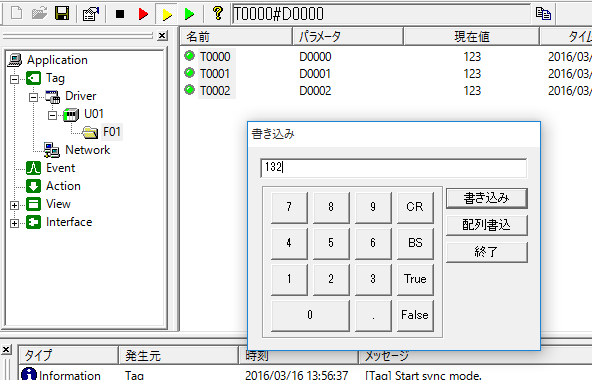Expand the Interface tree node

click(x=14, y=223)
